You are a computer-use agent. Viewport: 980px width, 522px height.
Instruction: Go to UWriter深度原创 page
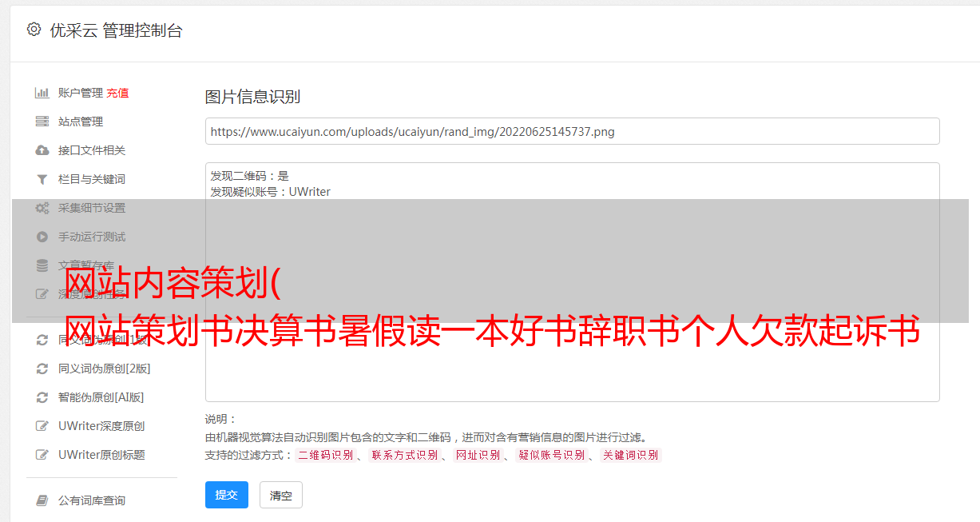101,426
